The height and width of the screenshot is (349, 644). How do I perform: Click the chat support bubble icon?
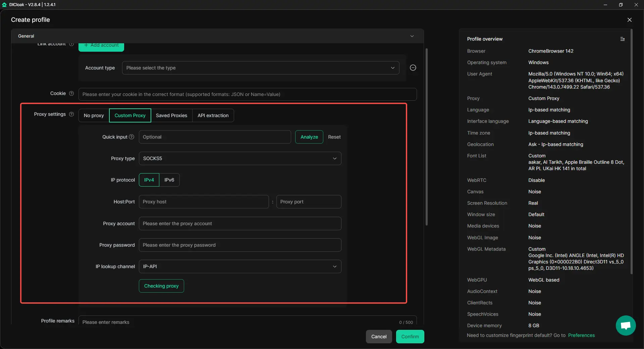[626, 325]
